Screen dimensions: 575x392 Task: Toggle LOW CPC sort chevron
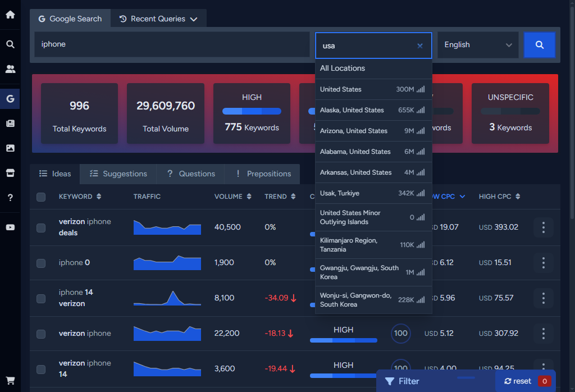click(463, 197)
